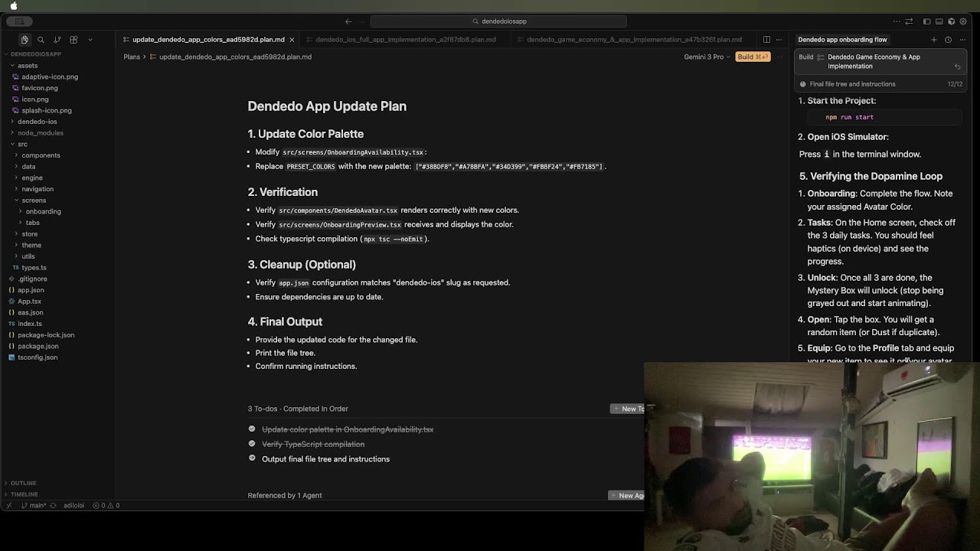
Task: Open the Extensions view icon
Action: pyautogui.click(x=73, y=39)
